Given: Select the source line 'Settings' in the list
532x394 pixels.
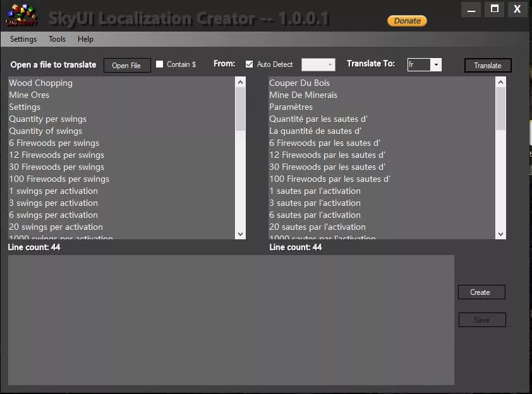Looking at the screenshot, I should click(x=25, y=107).
